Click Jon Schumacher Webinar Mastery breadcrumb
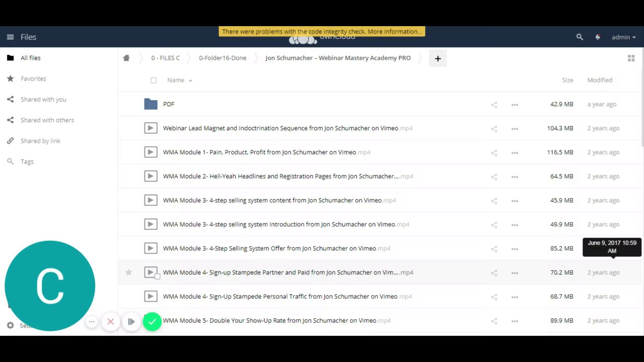The image size is (644, 362). (x=338, y=58)
